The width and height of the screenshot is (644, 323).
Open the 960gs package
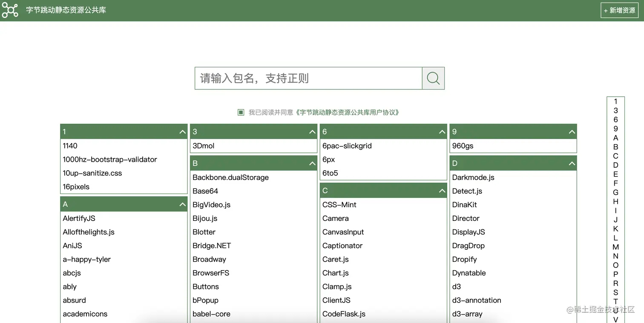(x=463, y=146)
